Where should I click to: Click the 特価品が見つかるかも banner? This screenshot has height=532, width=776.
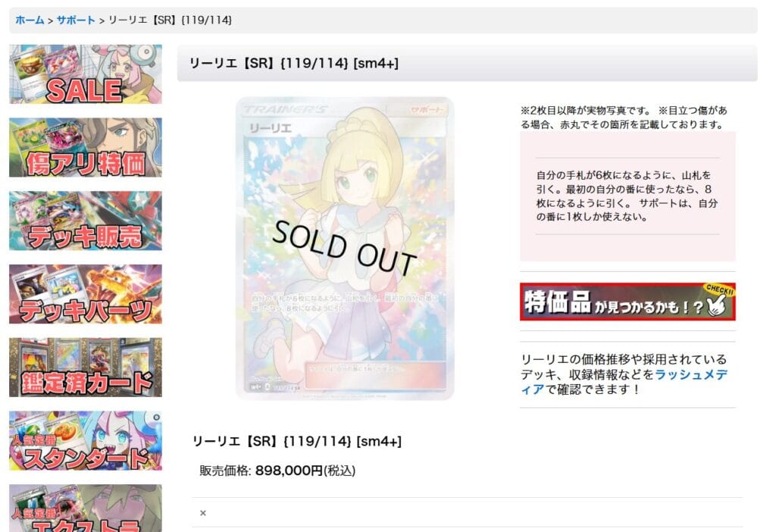click(x=627, y=302)
